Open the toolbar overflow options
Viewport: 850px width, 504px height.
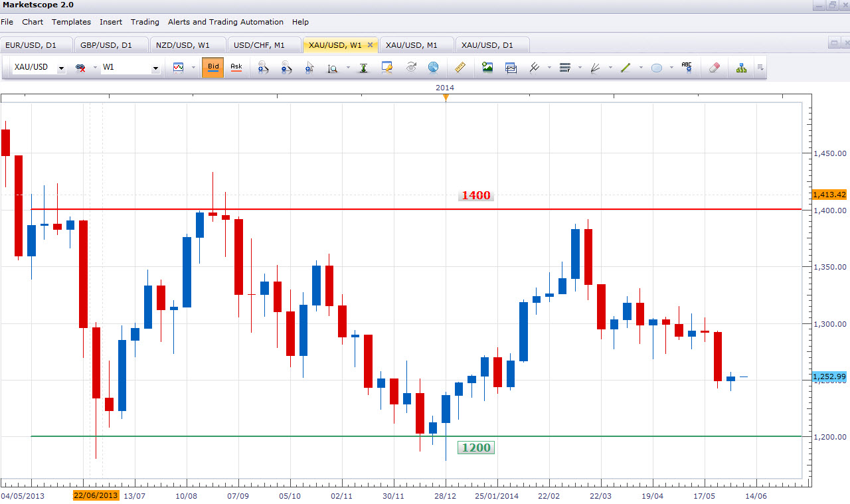[x=760, y=68]
